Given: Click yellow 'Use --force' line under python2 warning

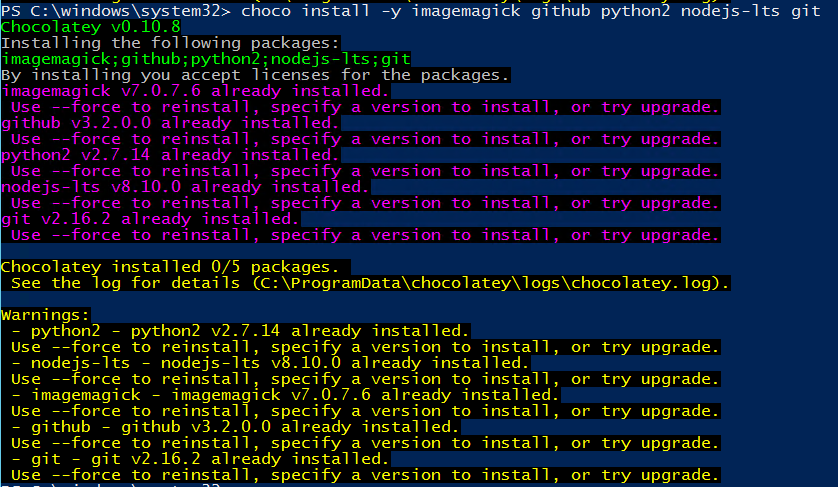Looking at the screenshot, I should [x=365, y=347].
